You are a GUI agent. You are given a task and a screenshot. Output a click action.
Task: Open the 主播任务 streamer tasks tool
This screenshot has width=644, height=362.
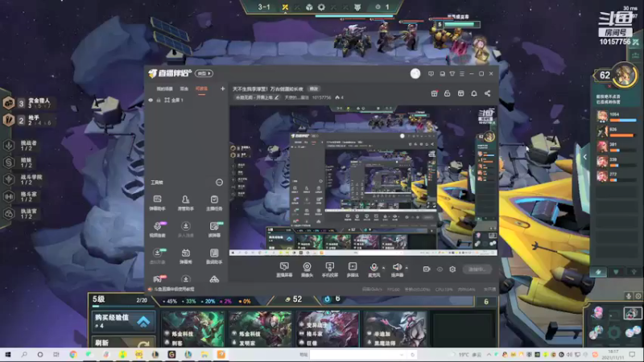[214, 203]
